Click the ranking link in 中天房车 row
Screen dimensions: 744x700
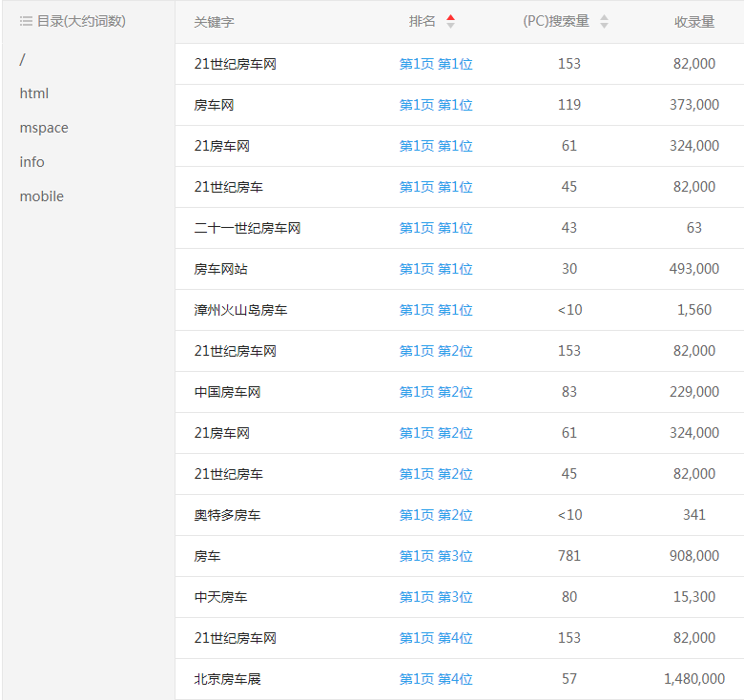point(436,597)
